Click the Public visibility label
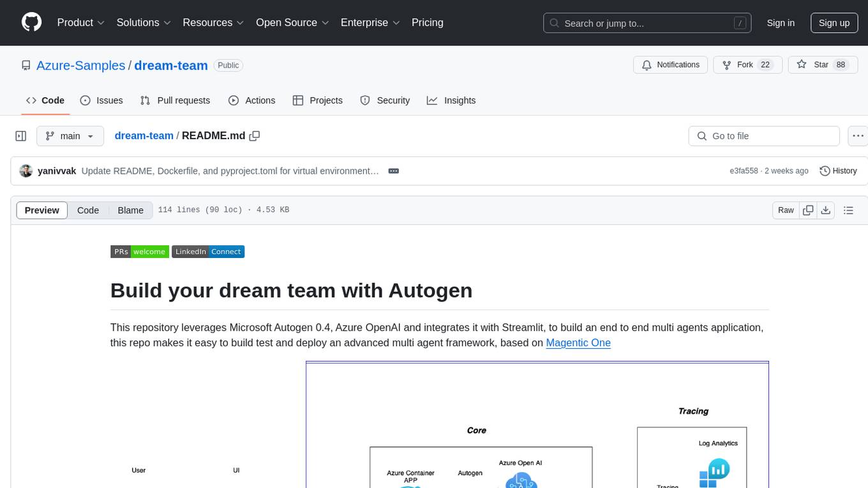Viewport: 868px width, 488px height. (228, 65)
